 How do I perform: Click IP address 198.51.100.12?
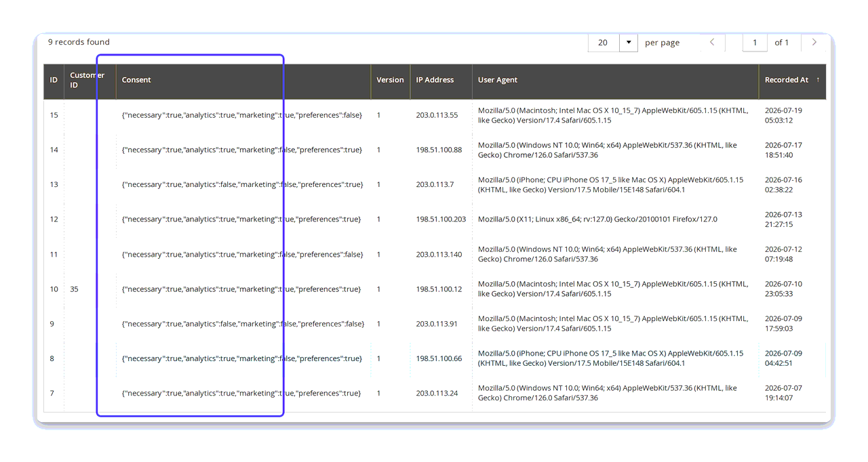(x=439, y=289)
